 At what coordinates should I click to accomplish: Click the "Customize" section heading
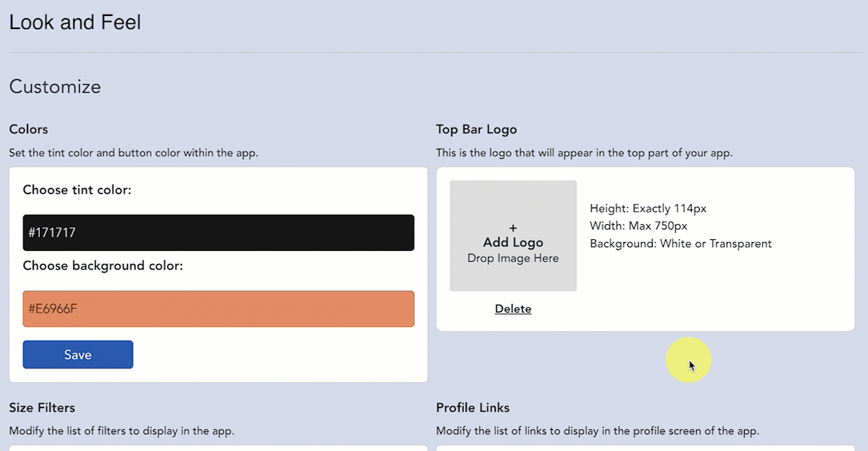tap(55, 87)
